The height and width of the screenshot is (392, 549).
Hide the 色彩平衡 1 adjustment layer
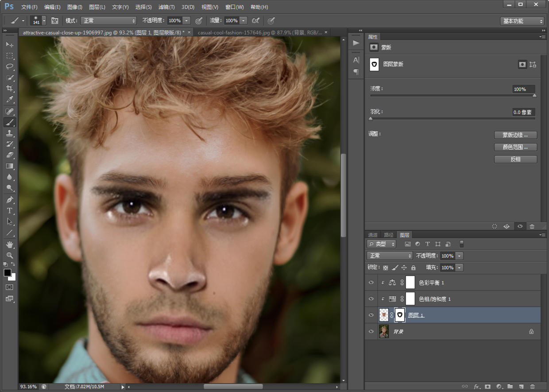pos(371,283)
